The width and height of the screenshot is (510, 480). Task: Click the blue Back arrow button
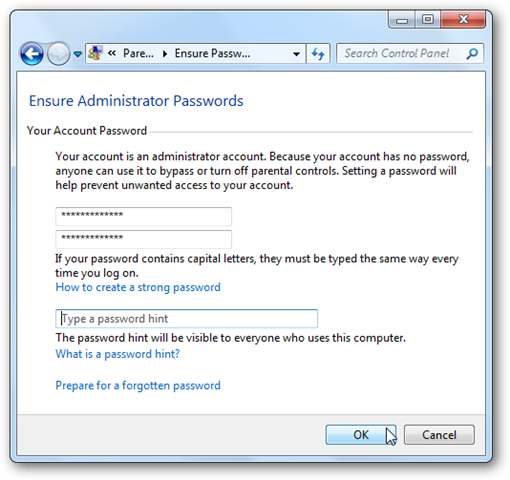click(32, 54)
